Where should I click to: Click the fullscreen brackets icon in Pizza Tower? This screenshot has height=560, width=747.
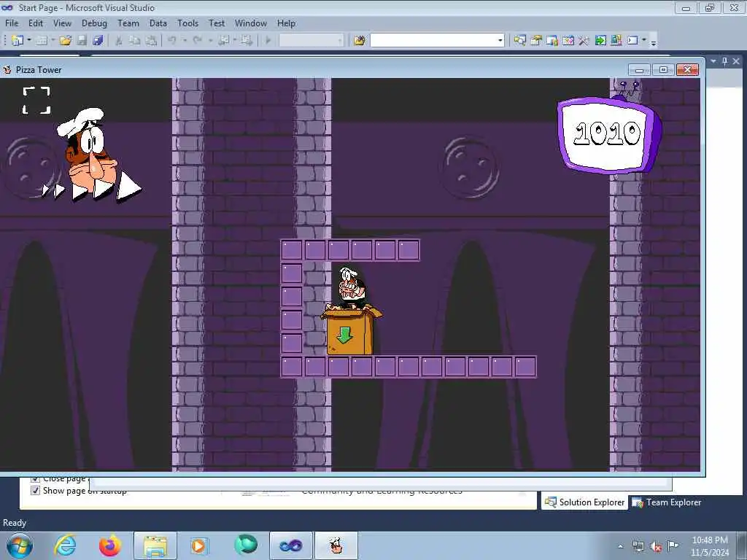coord(36,101)
